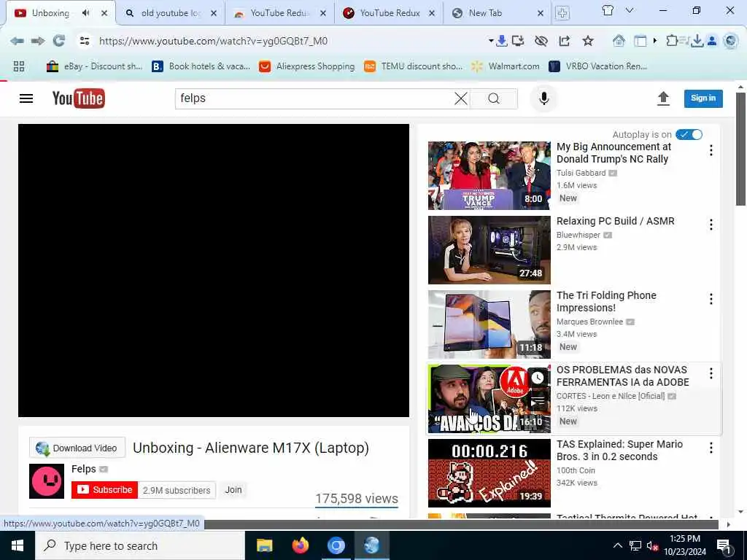Open the browser profile person icon
Image resolution: width=747 pixels, height=560 pixels.
click(712, 41)
